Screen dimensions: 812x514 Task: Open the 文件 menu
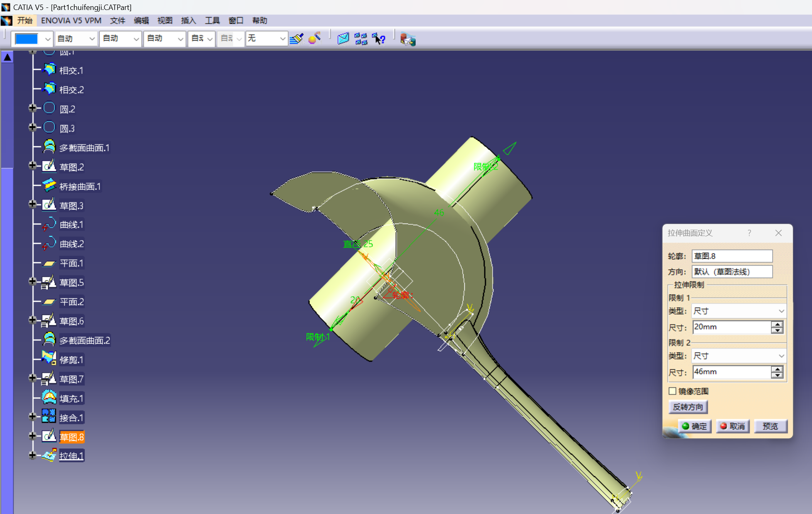[118, 20]
